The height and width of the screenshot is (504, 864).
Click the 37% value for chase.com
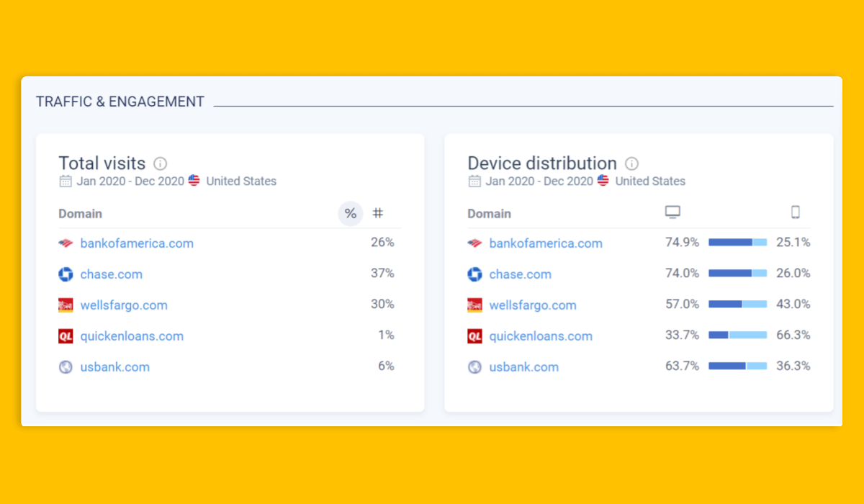[x=382, y=274]
